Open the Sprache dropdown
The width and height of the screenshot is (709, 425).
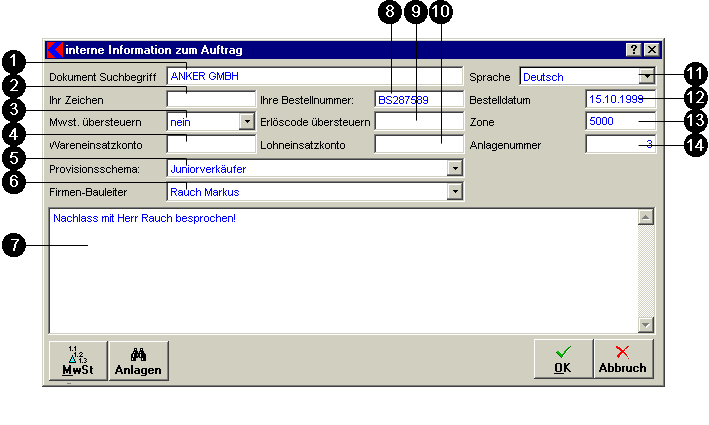point(647,76)
